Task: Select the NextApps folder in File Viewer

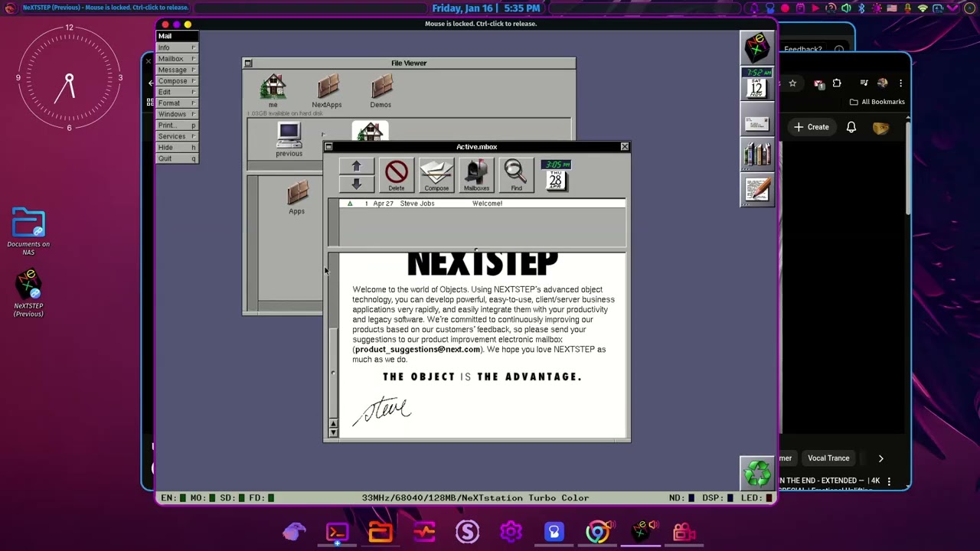Action: point(327,90)
